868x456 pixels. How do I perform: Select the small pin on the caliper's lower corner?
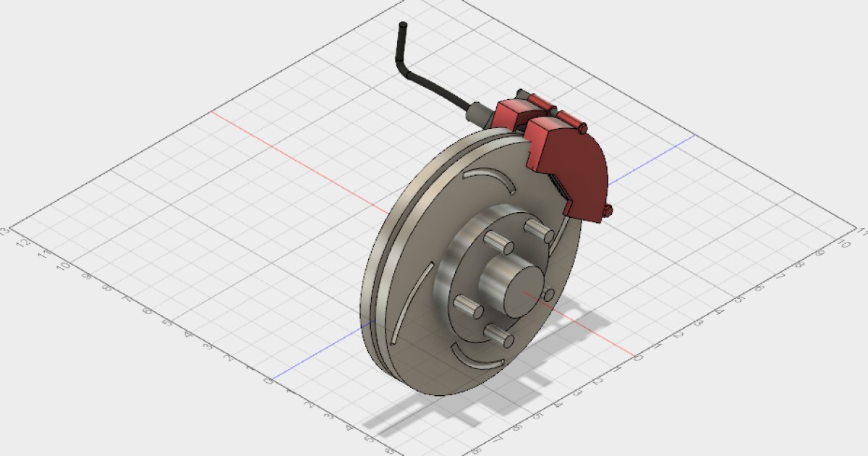click(608, 211)
